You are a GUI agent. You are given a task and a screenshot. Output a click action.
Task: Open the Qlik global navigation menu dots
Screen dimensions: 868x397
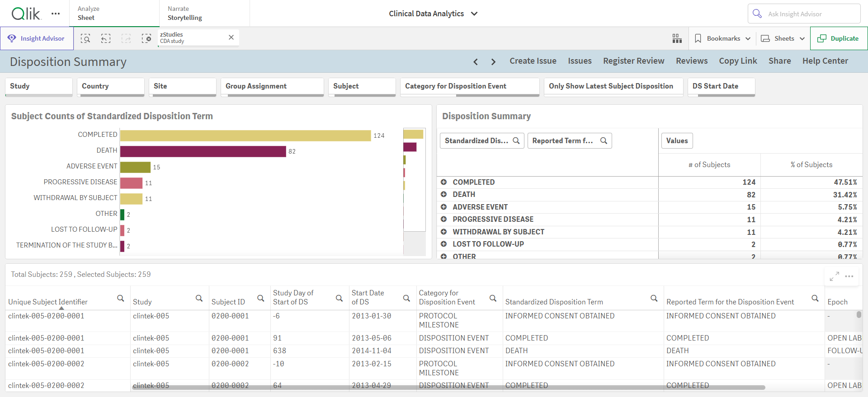[56, 14]
